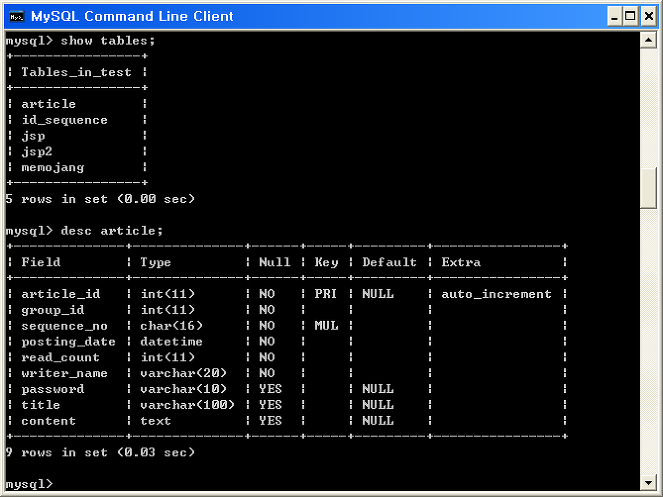Viewport: 663px width, 497px height.
Task: Click the YES null value in password row
Action: click(x=271, y=389)
